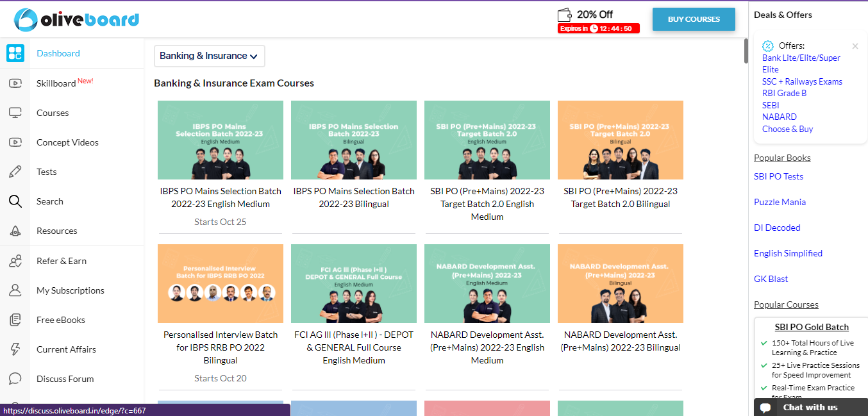Click the Concept Videos play icon

(15, 142)
